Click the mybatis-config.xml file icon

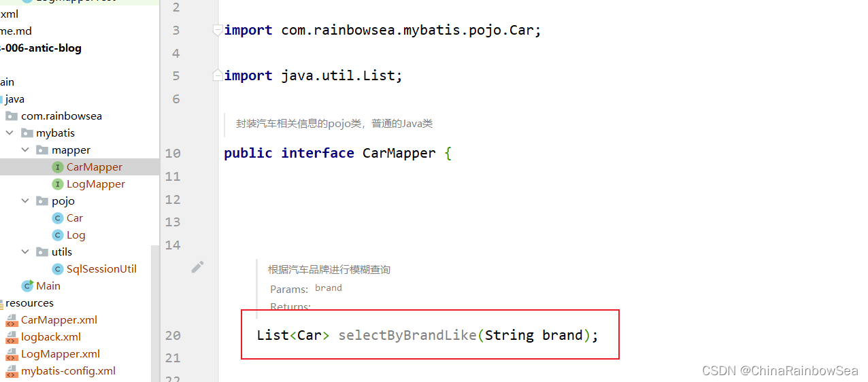pyautogui.click(x=12, y=371)
